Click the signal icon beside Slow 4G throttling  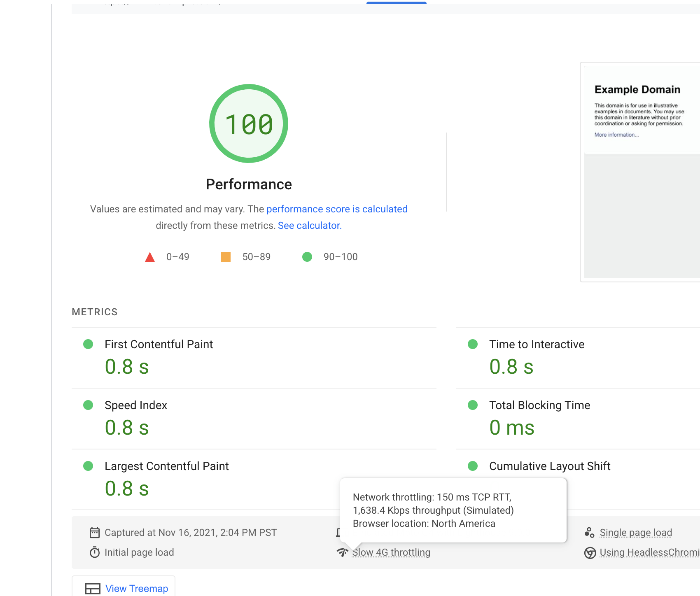coord(343,552)
